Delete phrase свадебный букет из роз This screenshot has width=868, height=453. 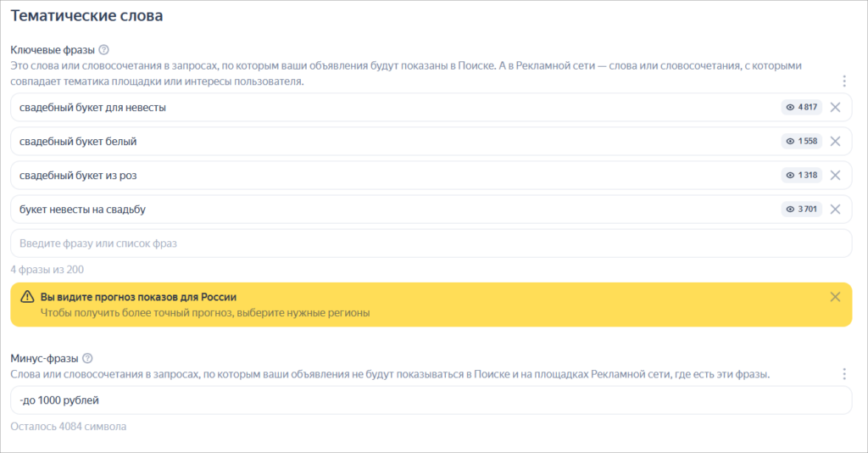[835, 176]
